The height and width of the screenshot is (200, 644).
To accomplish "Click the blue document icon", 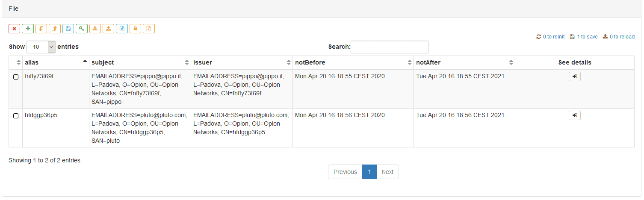I will [122, 29].
